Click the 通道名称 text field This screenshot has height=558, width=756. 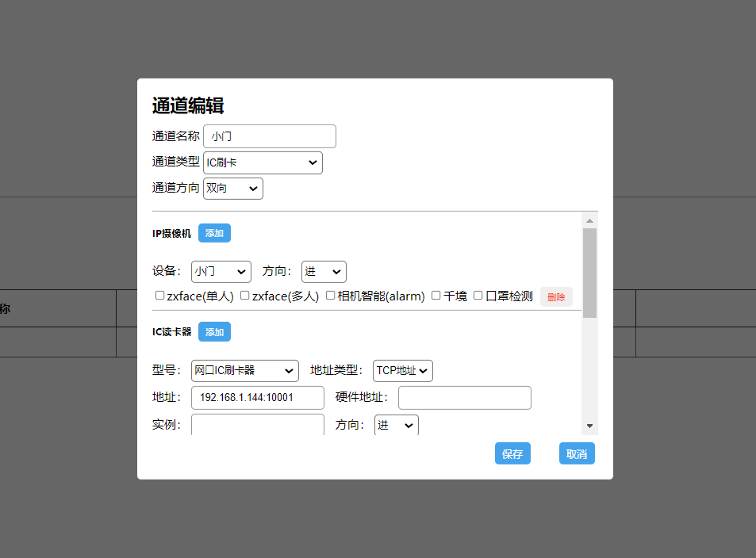[270, 136]
